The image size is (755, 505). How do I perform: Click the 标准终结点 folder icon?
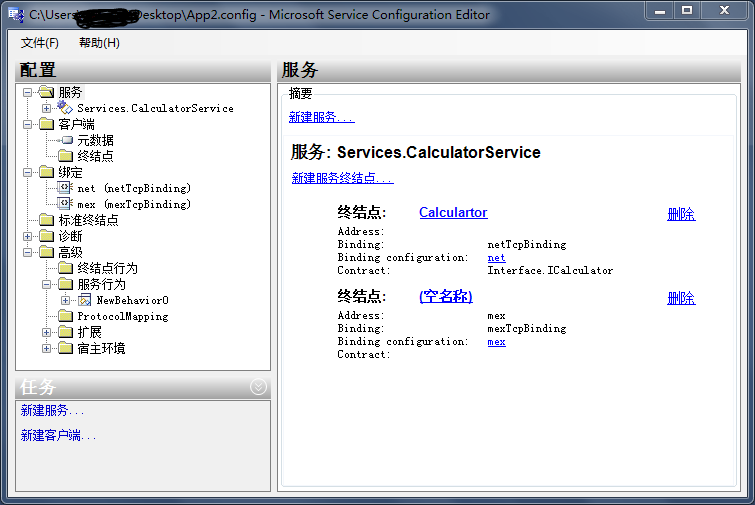click(46, 220)
